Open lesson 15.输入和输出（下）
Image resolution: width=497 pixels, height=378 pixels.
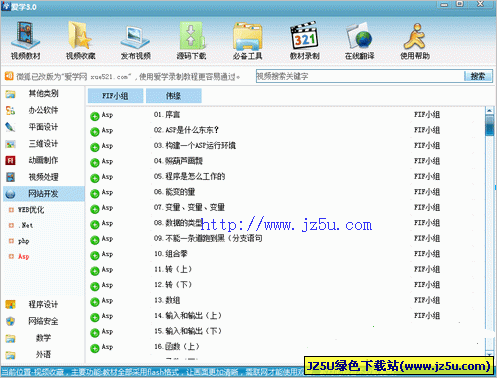click(x=188, y=331)
